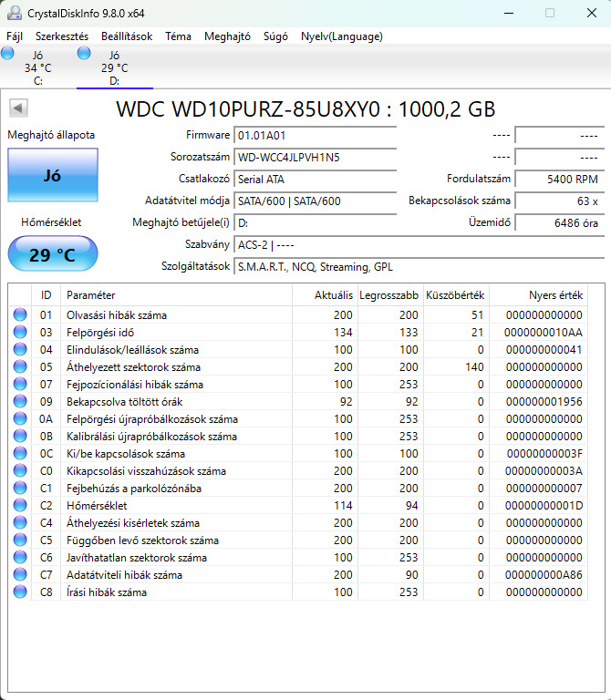Click the Nyers érték column header
The height and width of the screenshot is (700, 611).
click(538, 295)
